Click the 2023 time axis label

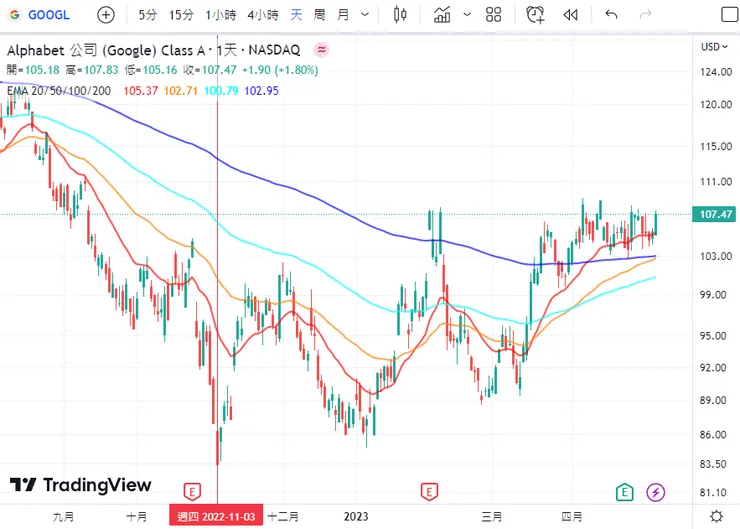click(x=356, y=516)
